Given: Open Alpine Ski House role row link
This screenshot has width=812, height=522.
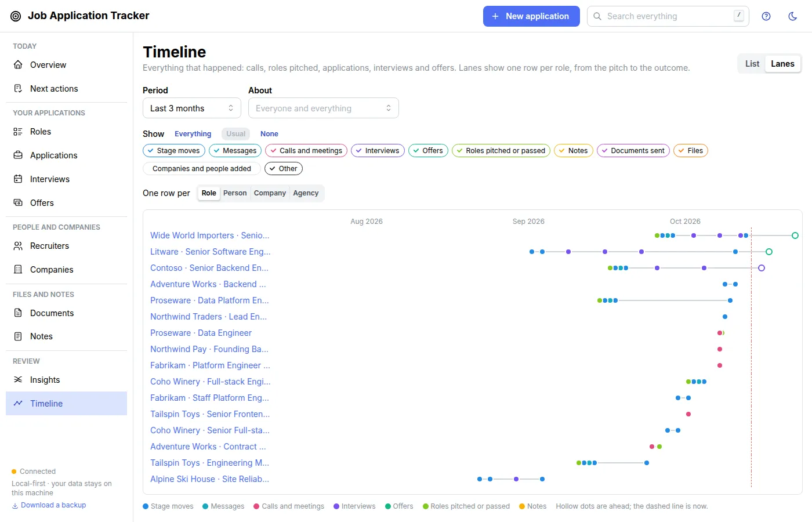Looking at the screenshot, I should click(210, 479).
